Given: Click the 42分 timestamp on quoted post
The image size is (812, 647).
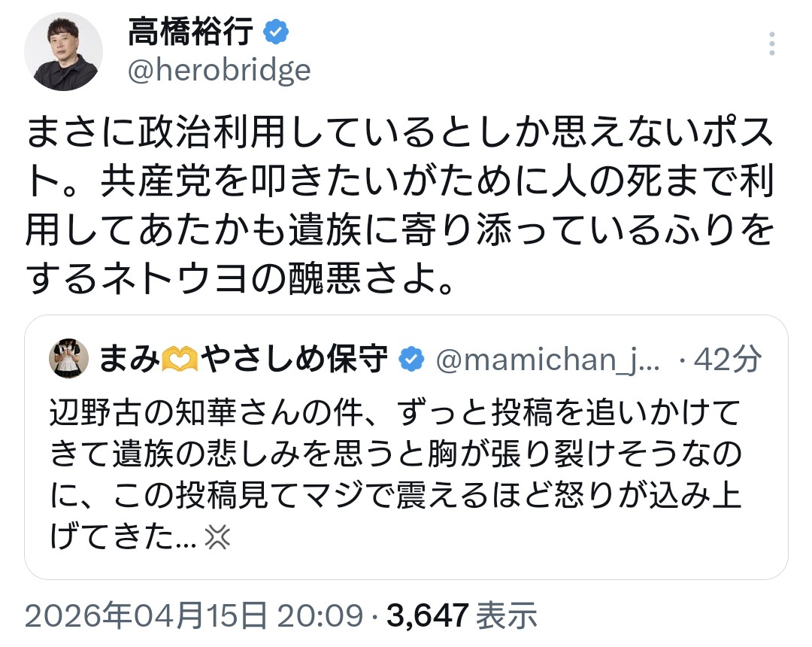Looking at the screenshot, I should pyautogui.click(x=726, y=360).
